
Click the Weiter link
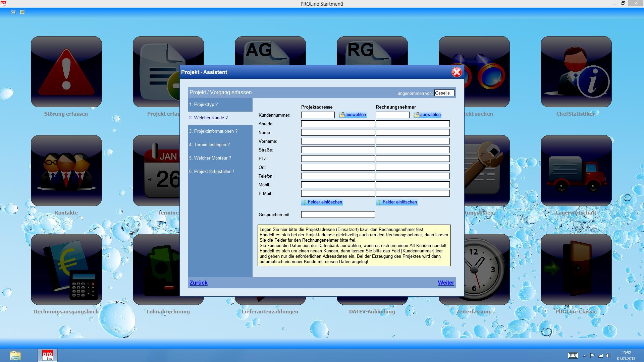tap(446, 283)
